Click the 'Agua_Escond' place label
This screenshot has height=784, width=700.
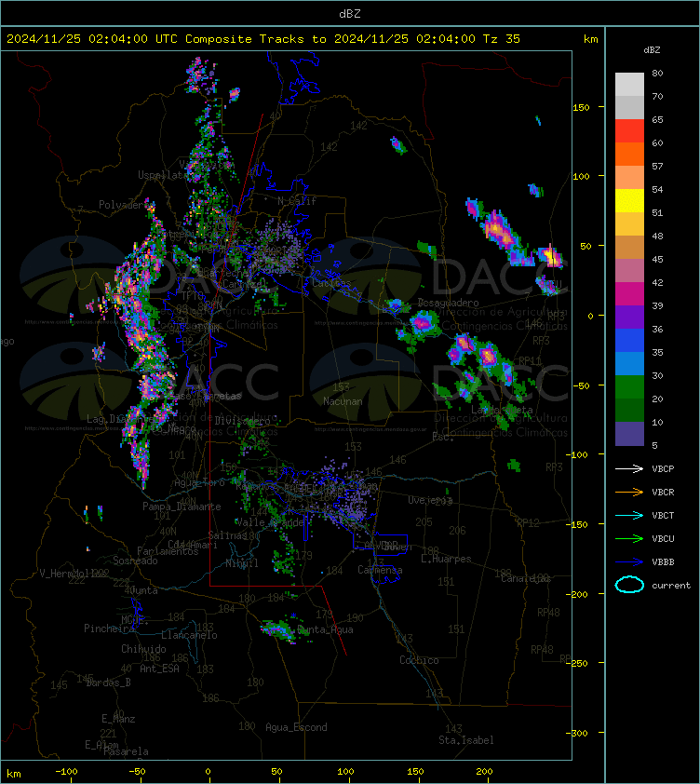(x=297, y=727)
